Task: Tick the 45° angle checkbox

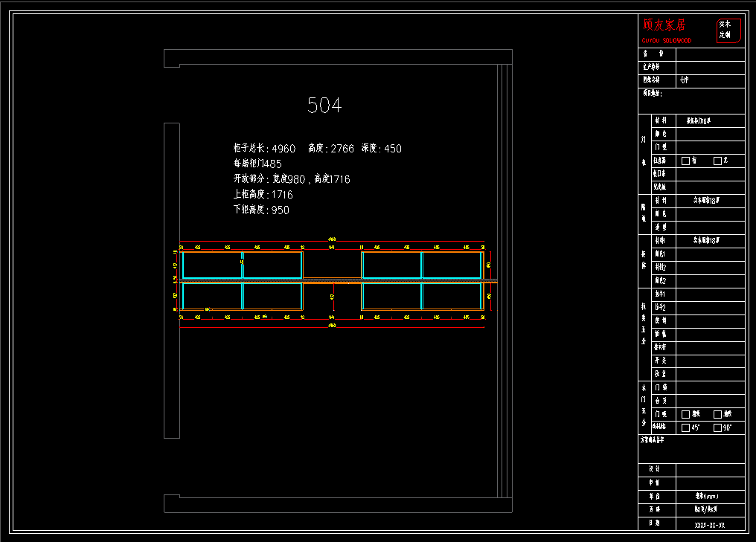Action: tap(685, 428)
